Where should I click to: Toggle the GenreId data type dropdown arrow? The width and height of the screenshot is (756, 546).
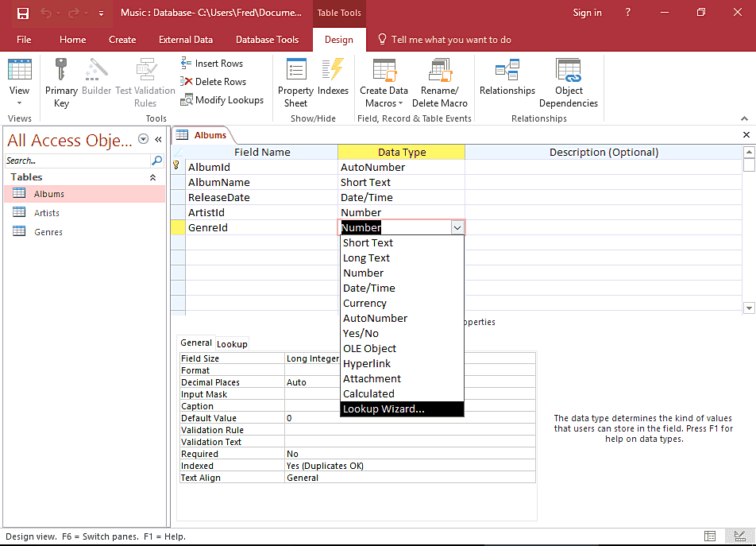pos(457,228)
